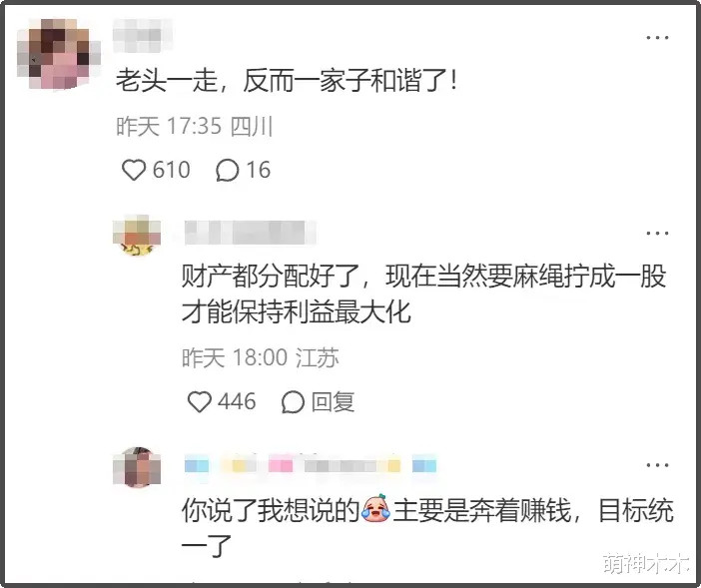Click the blurred username above 财产都分配好了
This screenshot has width=701, height=588.
click(250, 233)
